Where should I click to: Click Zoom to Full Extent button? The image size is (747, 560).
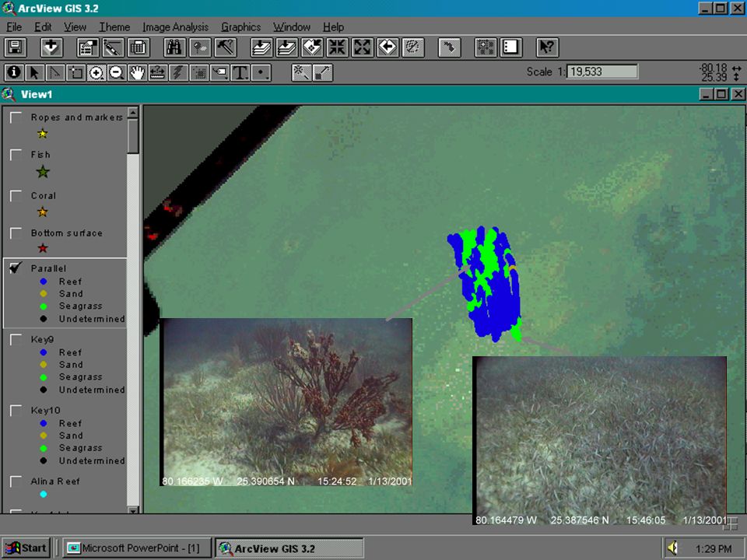click(x=261, y=47)
